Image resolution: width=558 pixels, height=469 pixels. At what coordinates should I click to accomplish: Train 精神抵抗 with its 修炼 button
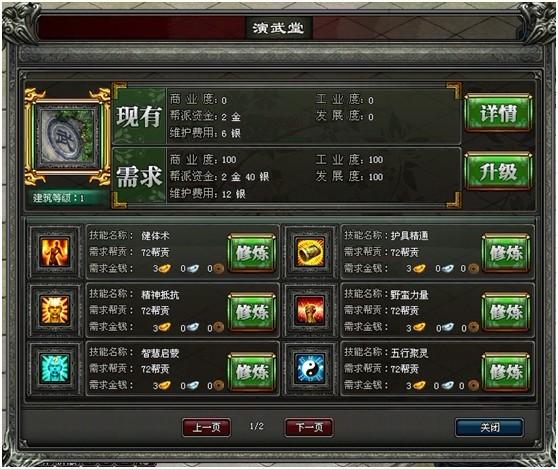coord(252,312)
